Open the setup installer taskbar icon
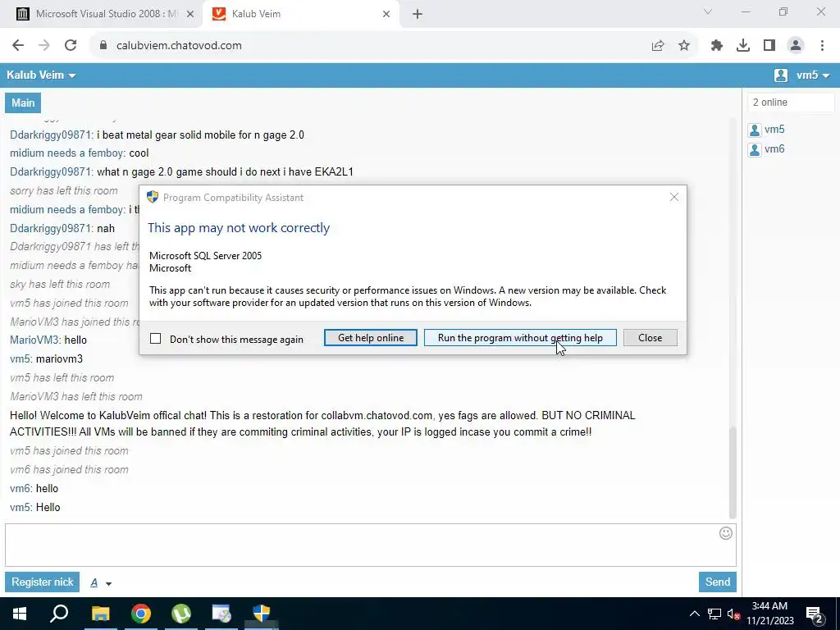Image resolution: width=840 pixels, height=630 pixels. [221, 614]
